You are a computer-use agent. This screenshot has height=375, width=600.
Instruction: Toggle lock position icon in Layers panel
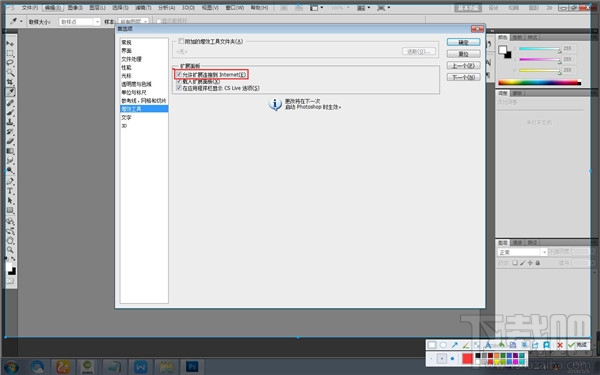coord(530,262)
